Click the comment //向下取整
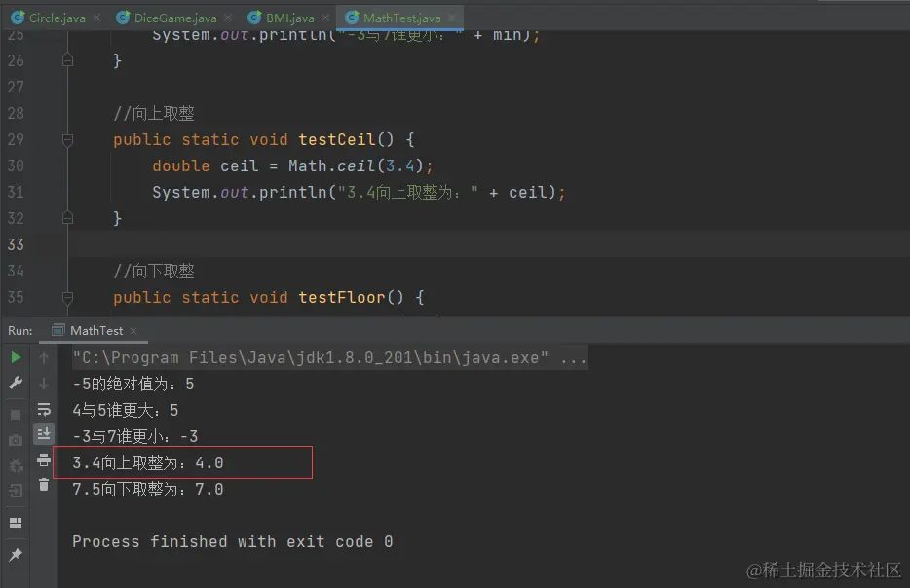 point(154,271)
